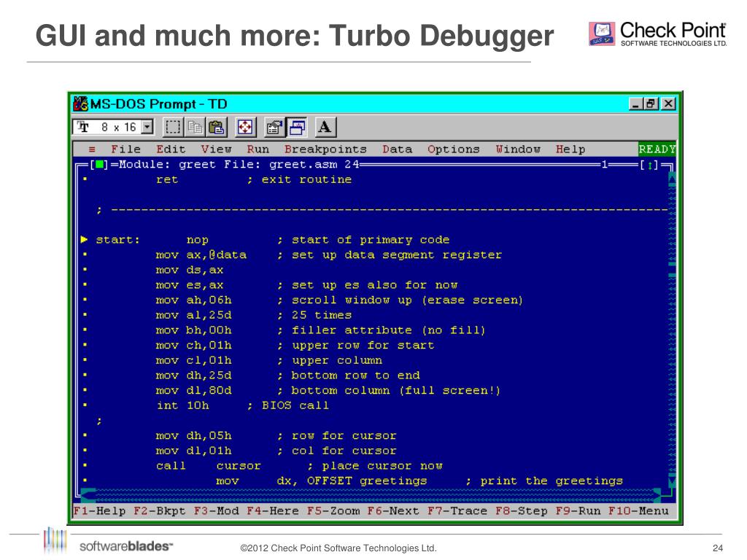The image size is (747, 560).
Task: Open the Window menu
Action: (518, 149)
